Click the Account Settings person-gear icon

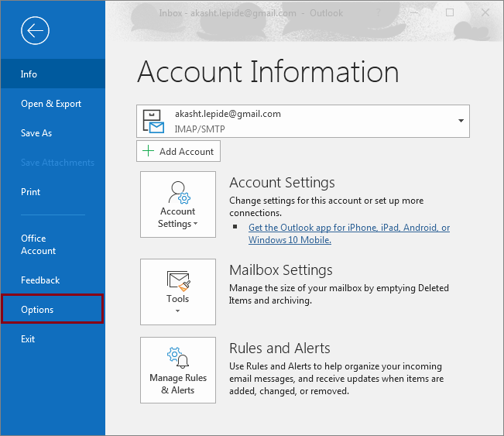tap(179, 193)
